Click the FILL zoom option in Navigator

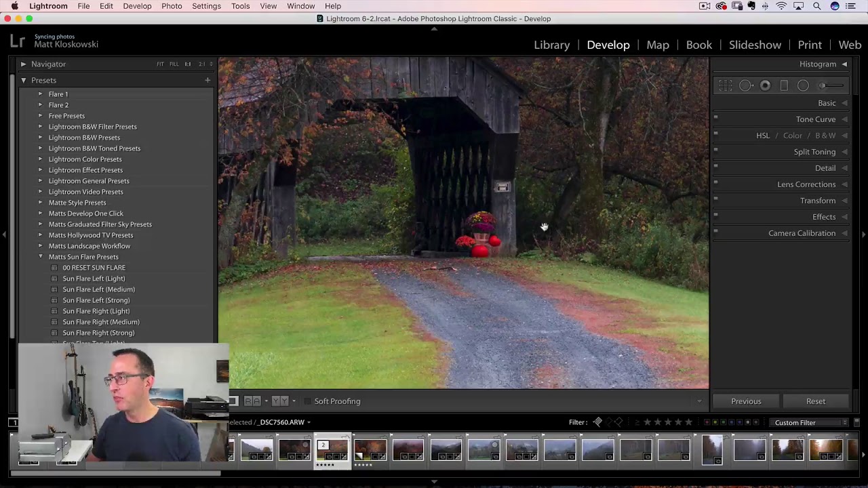[174, 64]
